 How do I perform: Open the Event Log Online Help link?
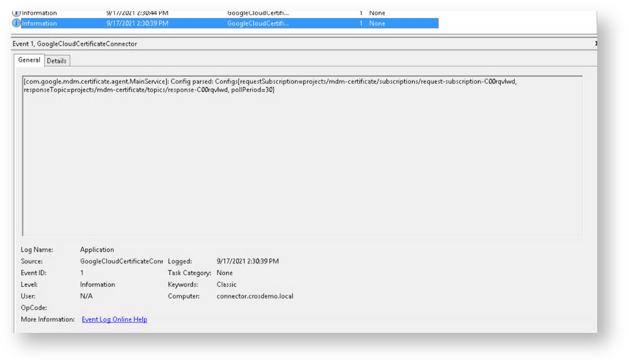pyautogui.click(x=114, y=320)
